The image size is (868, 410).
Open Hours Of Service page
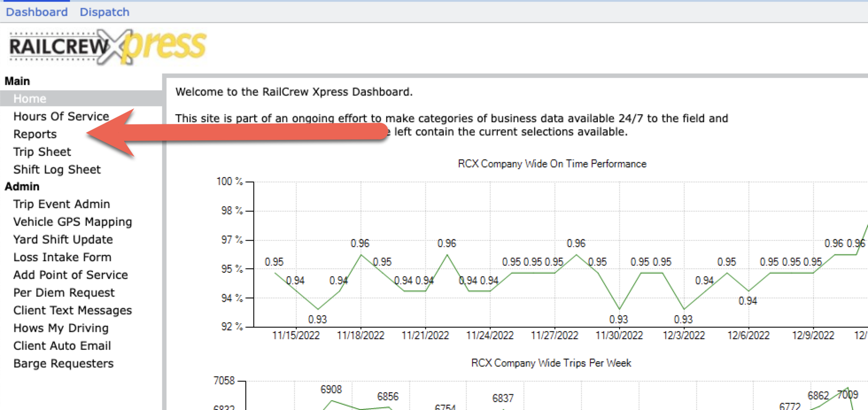coord(61,116)
